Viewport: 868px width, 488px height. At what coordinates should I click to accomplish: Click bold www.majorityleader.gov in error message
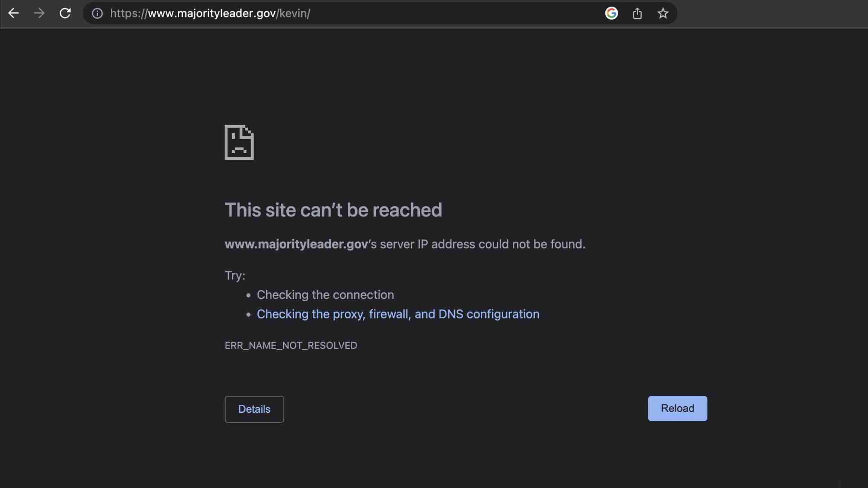(296, 244)
